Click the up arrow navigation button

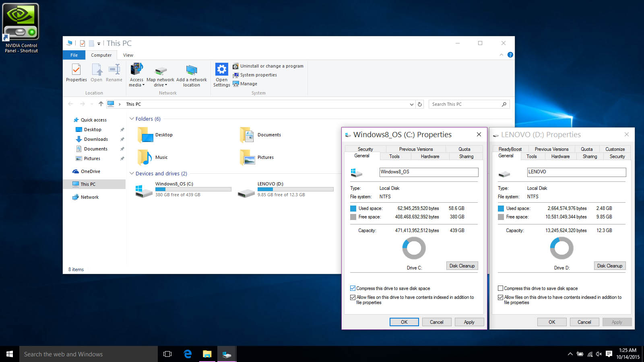tap(101, 104)
